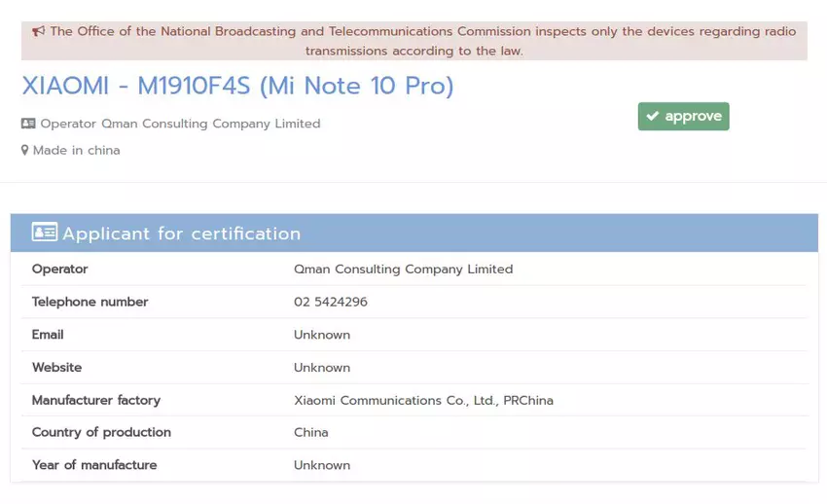The height and width of the screenshot is (504, 827).
Task: Open the XIAOMI - M1910F4S (Mi Note 10 Pro) title
Action: [237, 87]
